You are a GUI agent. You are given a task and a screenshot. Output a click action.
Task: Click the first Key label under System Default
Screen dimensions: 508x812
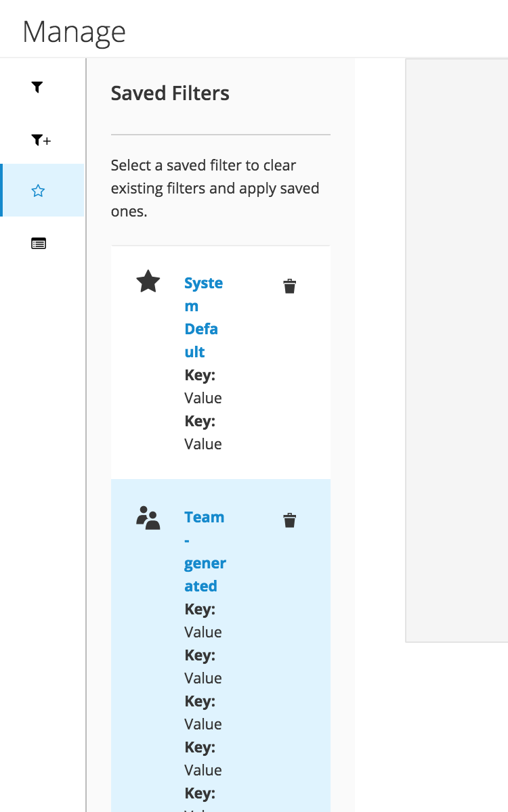[200, 375]
